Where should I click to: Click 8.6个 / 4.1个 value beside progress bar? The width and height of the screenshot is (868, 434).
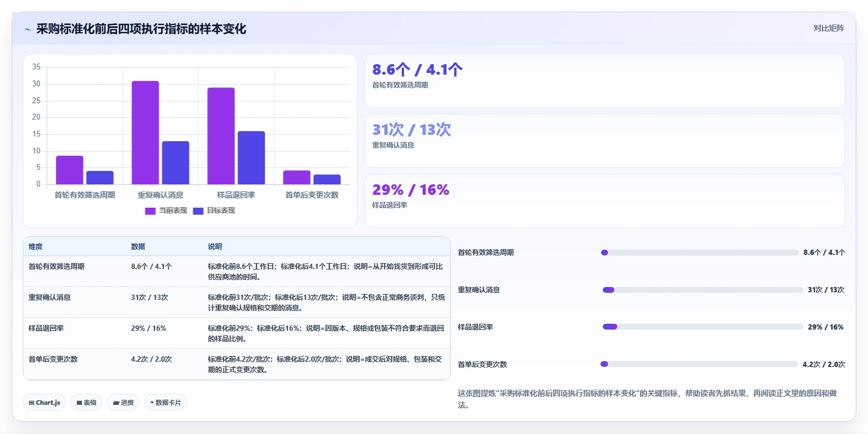pos(824,253)
